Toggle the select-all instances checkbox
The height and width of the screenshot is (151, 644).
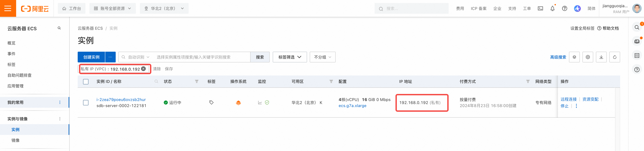[86, 82]
